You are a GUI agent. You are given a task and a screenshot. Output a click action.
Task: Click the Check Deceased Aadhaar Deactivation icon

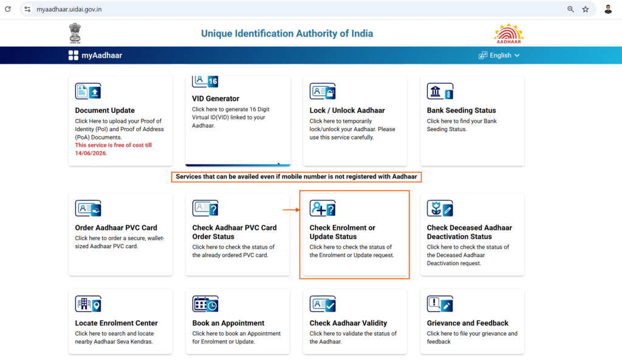click(x=440, y=209)
